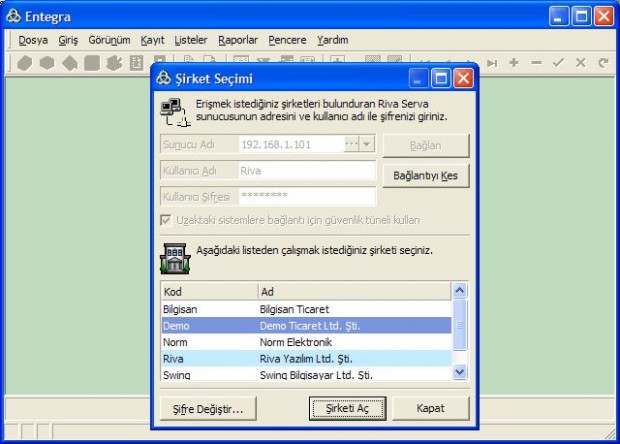
Task: Minimize the Entegra main window
Action: (x=558, y=17)
